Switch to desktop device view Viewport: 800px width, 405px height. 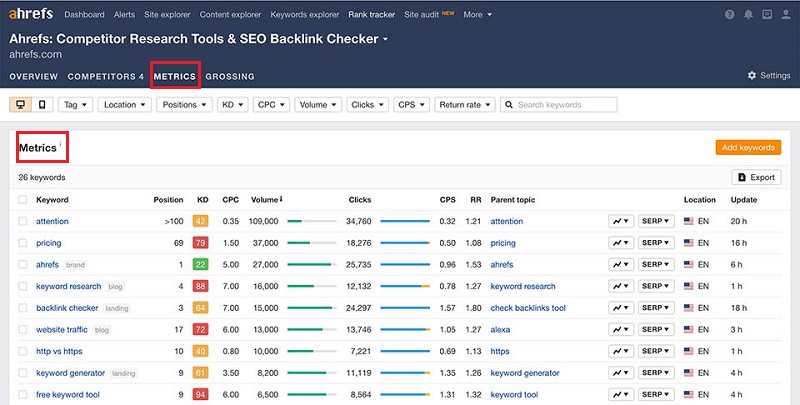pyautogui.click(x=20, y=105)
